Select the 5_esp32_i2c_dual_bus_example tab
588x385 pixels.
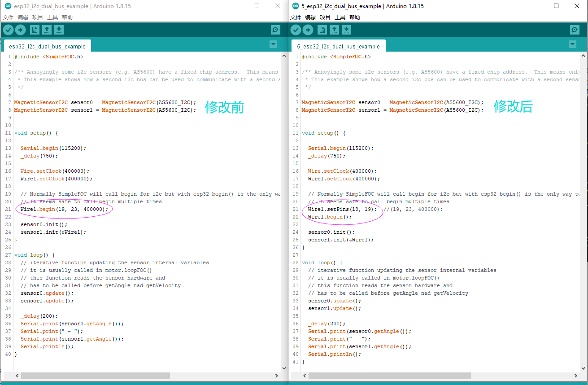coord(338,45)
